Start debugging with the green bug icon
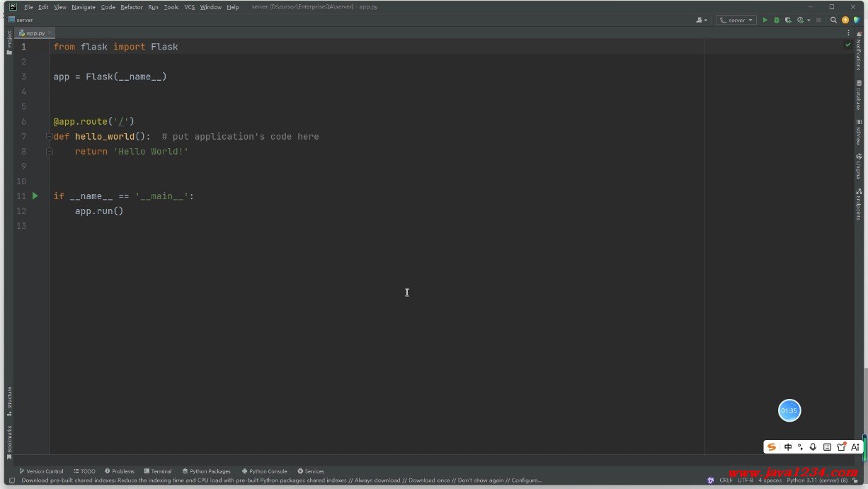This screenshot has height=489, width=868. [x=776, y=20]
